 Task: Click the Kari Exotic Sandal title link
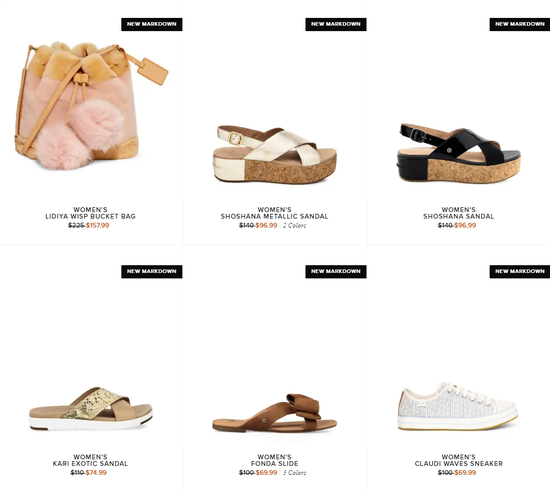(x=90, y=460)
